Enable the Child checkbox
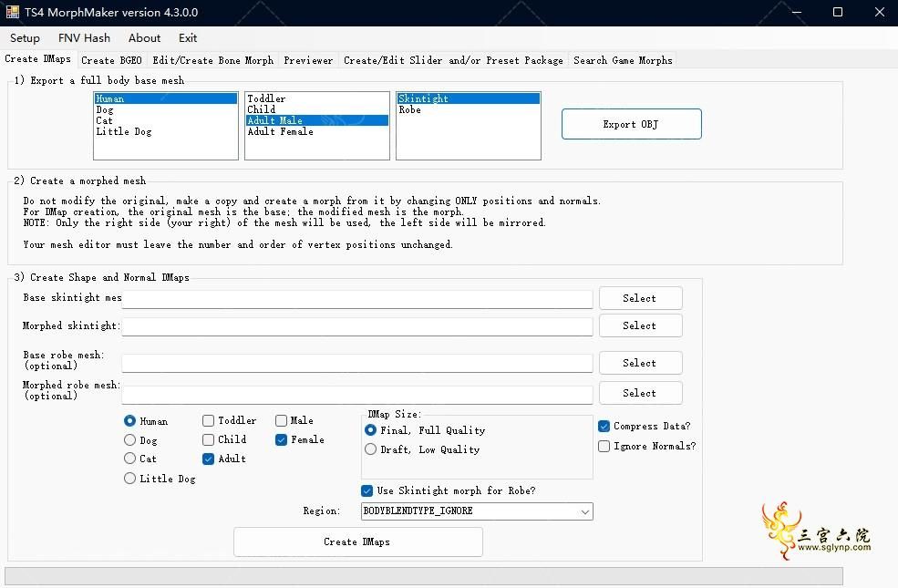The image size is (898, 588). click(x=209, y=439)
